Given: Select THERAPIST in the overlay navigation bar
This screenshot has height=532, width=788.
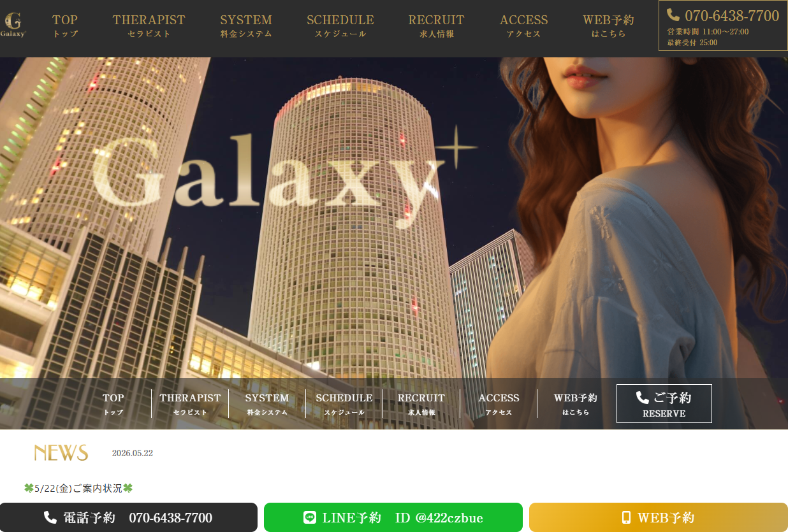Looking at the screenshot, I should click(190, 404).
